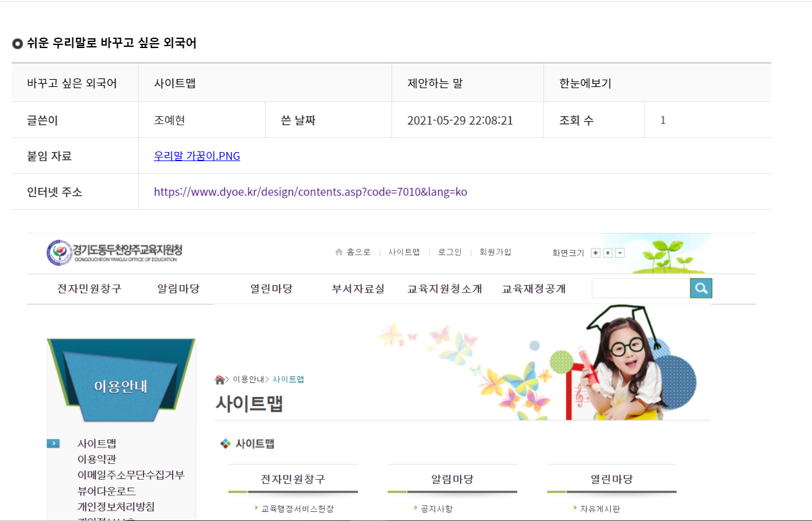Open the 전자민원창구 main menu
Image resolution: width=812 pixels, height=521 pixels.
(89, 289)
